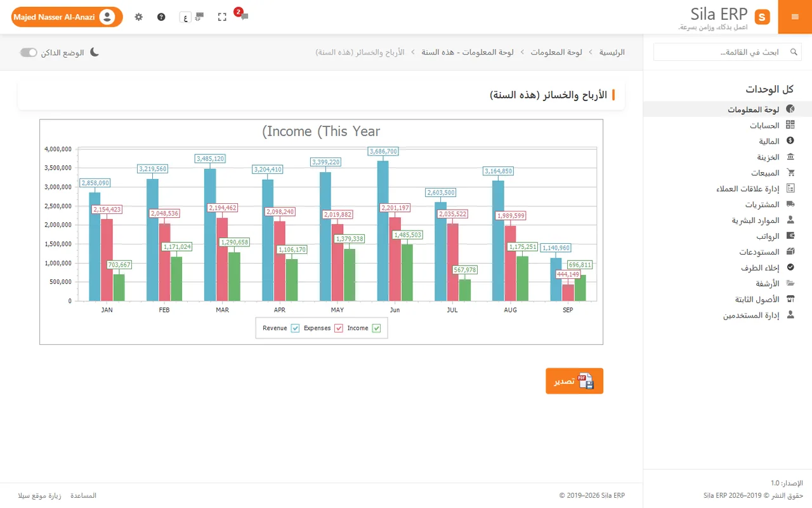
Task: Open the Majed Nasser Al-Anazi user menu
Action: point(67,17)
